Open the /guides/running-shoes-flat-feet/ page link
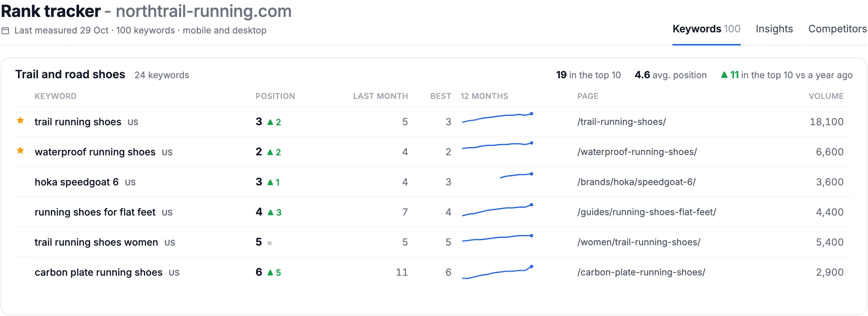 [x=646, y=212]
